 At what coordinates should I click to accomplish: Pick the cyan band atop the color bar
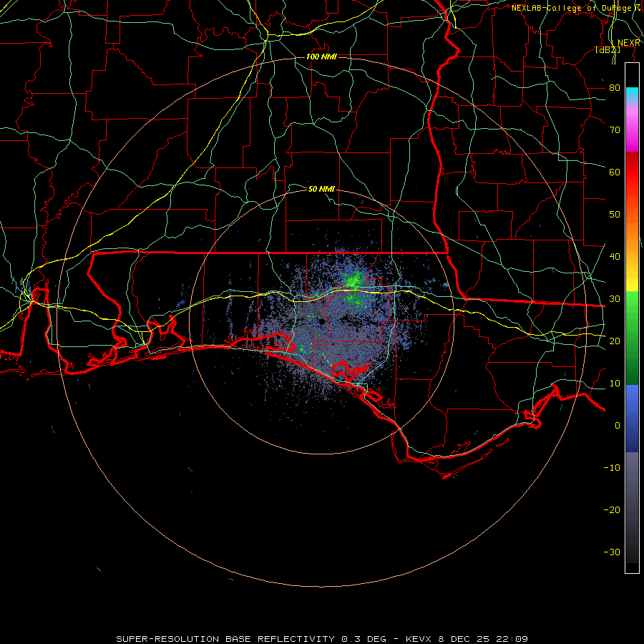pyautogui.click(x=632, y=94)
